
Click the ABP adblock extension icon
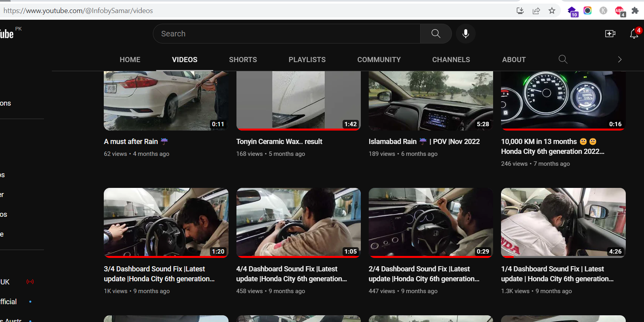click(619, 11)
